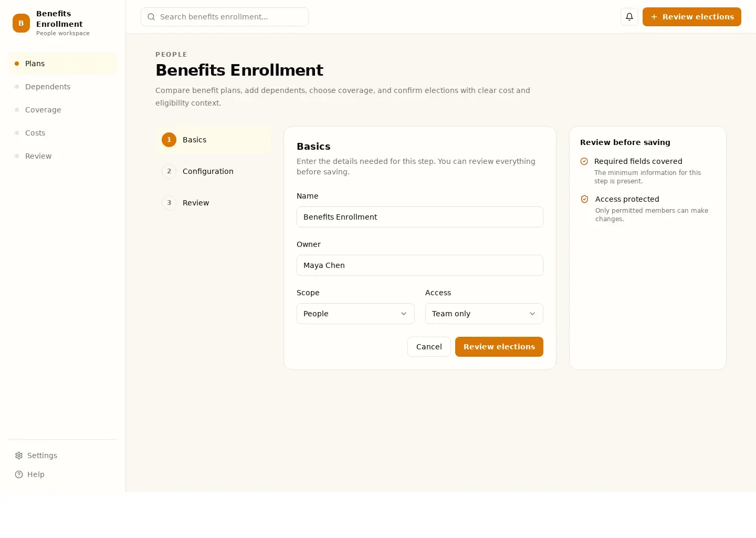Open the Access dropdown showing Team only
756x538 pixels.
tap(484, 314)
